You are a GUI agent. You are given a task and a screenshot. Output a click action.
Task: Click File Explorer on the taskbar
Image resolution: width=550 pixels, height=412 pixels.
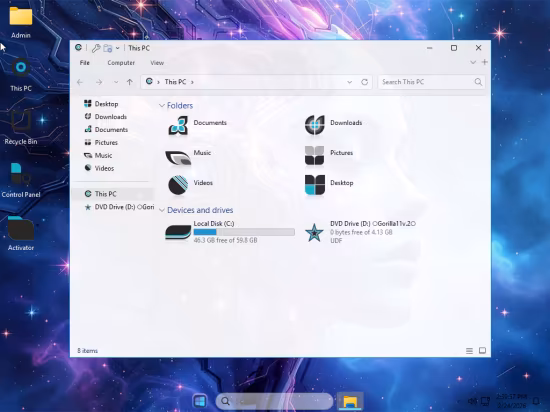(350, 401)
